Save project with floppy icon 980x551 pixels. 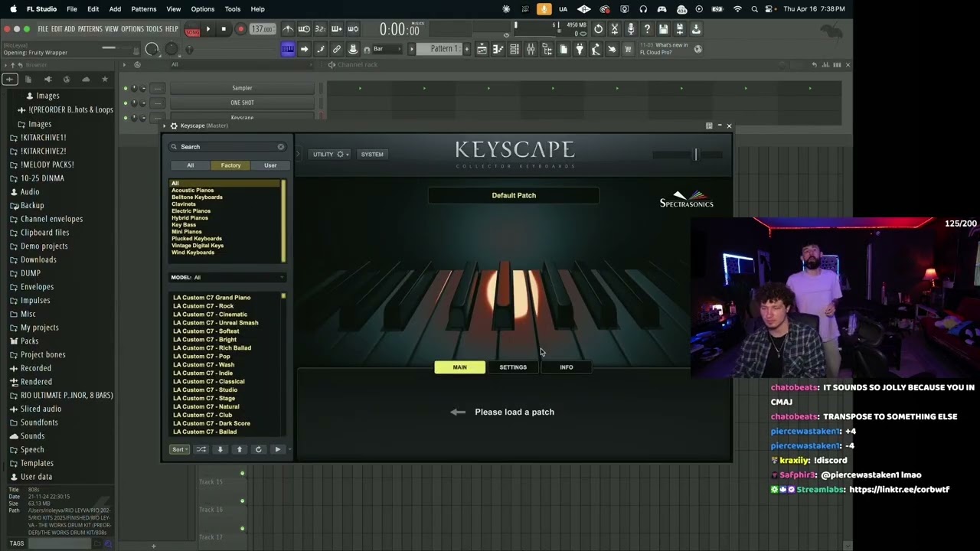[x=663, y=29]
